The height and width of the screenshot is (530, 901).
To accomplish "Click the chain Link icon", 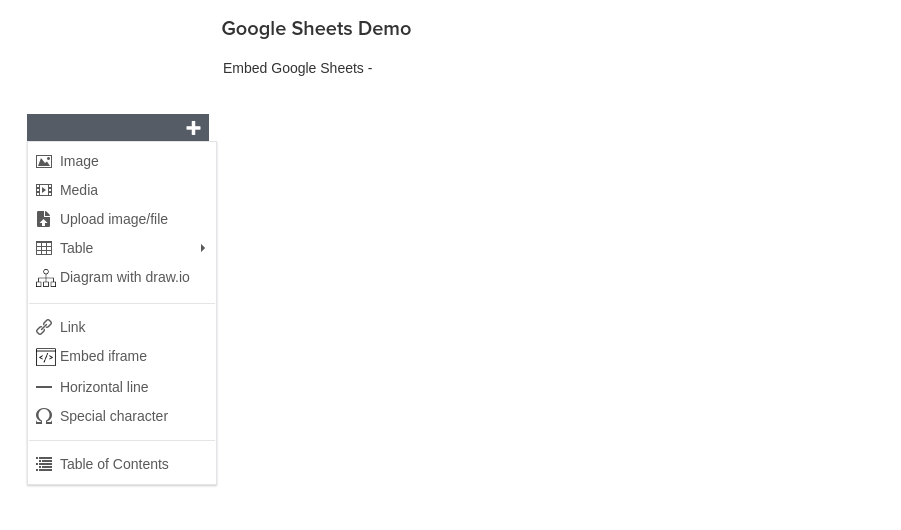I will tap(44, 327).
